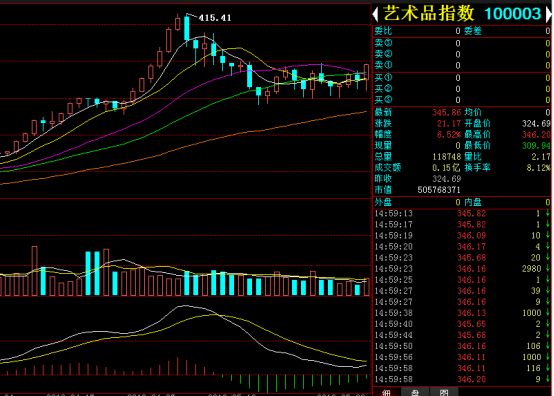Select the last 14:59:58 trade at 346.20
554x396 pixels.
point(462,379)
